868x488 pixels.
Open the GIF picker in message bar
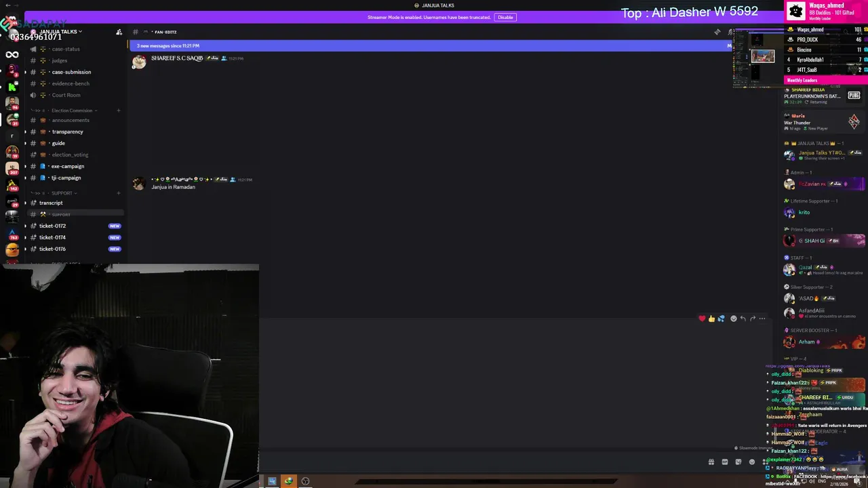coord(725,462)
